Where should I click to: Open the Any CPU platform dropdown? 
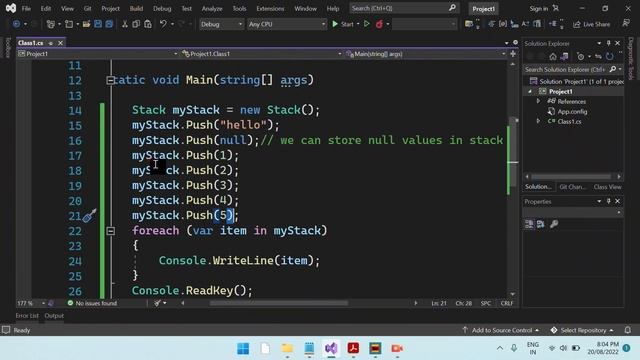287,24
